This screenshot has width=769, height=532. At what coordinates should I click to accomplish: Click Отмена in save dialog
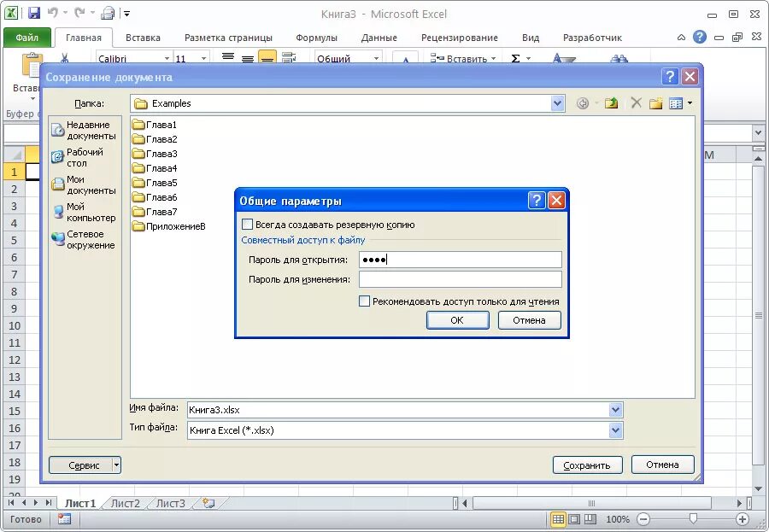coord(662,465)
